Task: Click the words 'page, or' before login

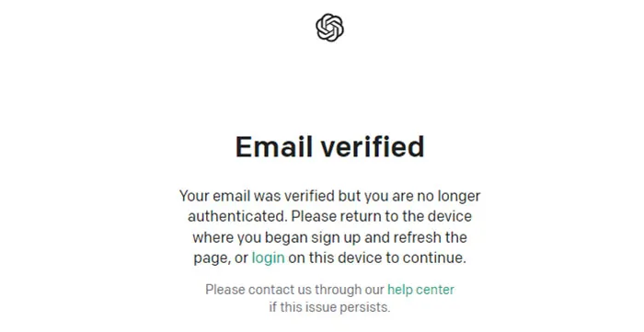Action: point(221,258)
